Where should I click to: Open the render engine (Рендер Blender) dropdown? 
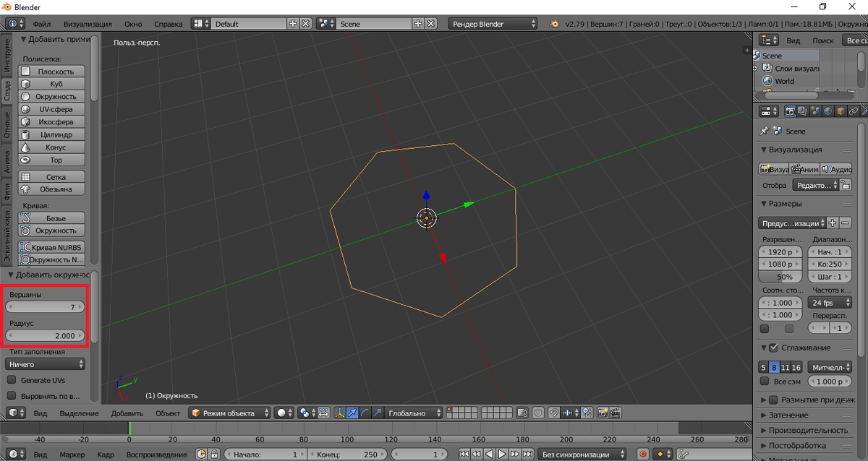point(493,24)
